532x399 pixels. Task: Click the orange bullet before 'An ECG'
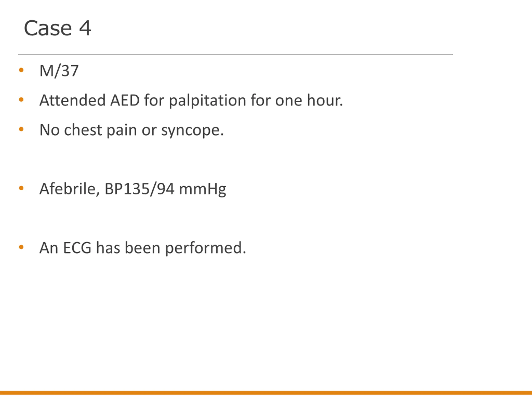(x=21, y=247)
